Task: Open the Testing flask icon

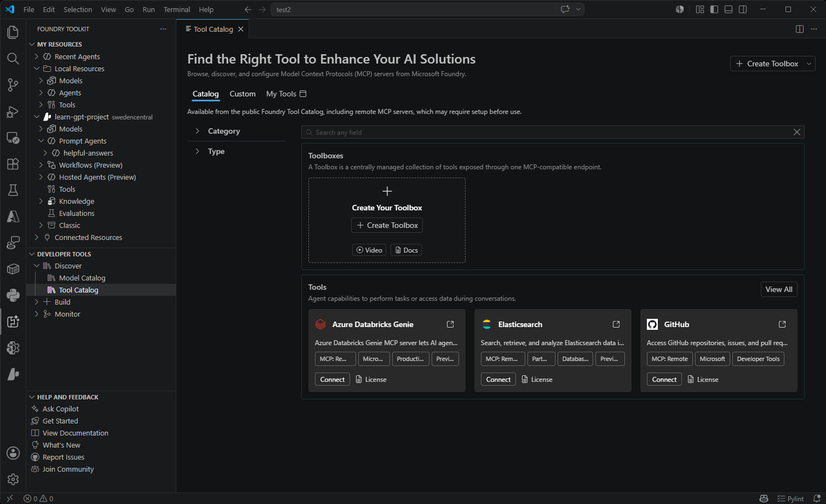Action: point(13,190)
